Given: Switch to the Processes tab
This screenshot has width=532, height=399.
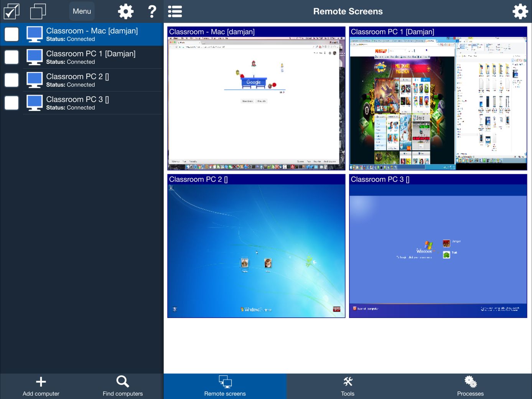Looking at the screenshot, I should (x=470, y=386).
